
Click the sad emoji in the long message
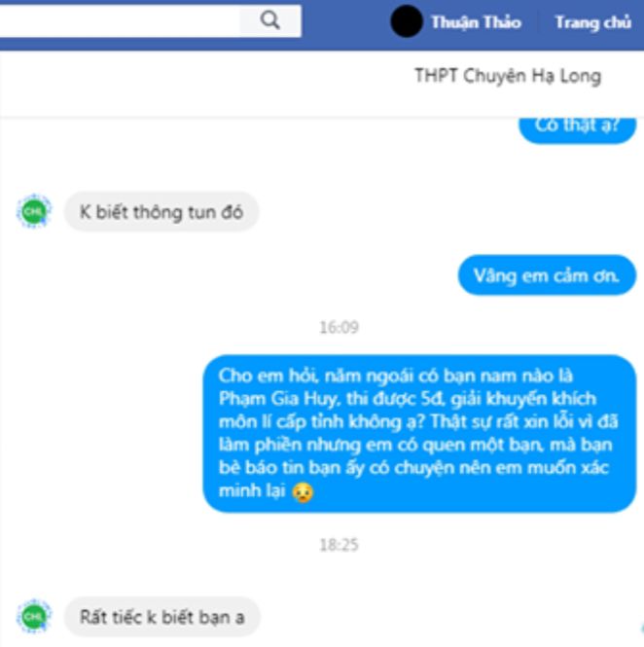tap(304, 491)
